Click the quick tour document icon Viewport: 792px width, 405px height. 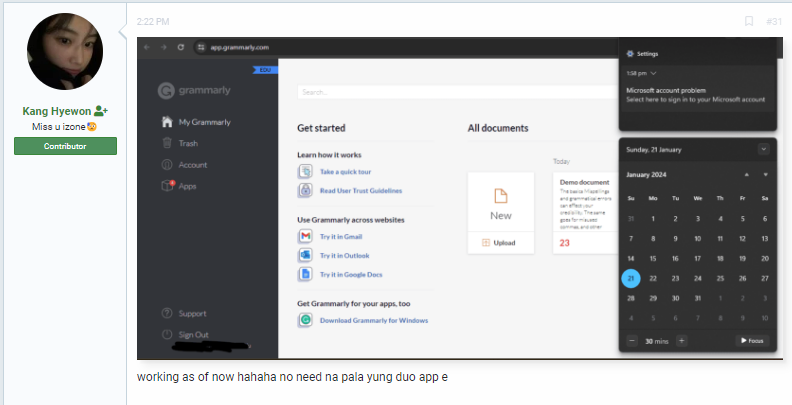click(x=305, y=171)
